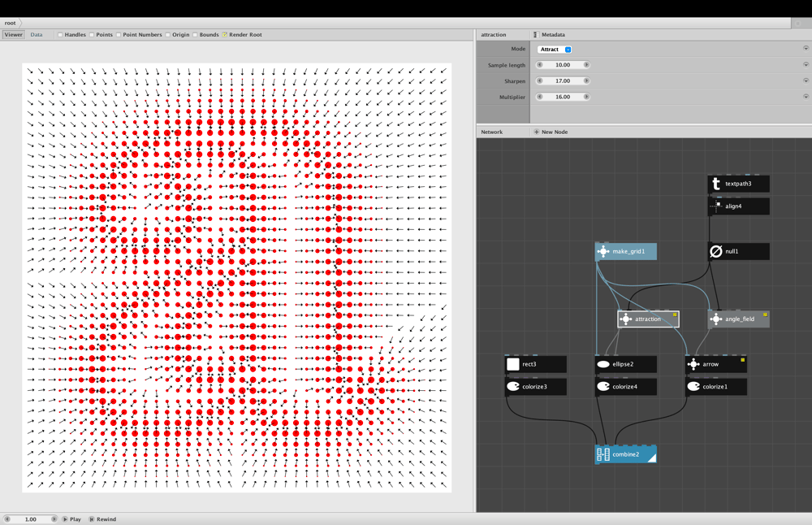Open the Mode dropdown set to Attract
Screen dimensions: 812x525
555,50
